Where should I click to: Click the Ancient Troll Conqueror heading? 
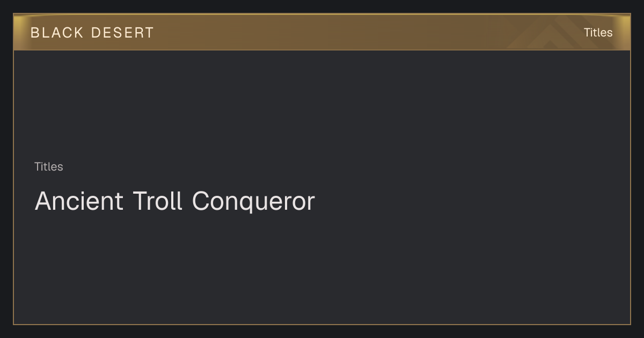click(x=174, y=201)
